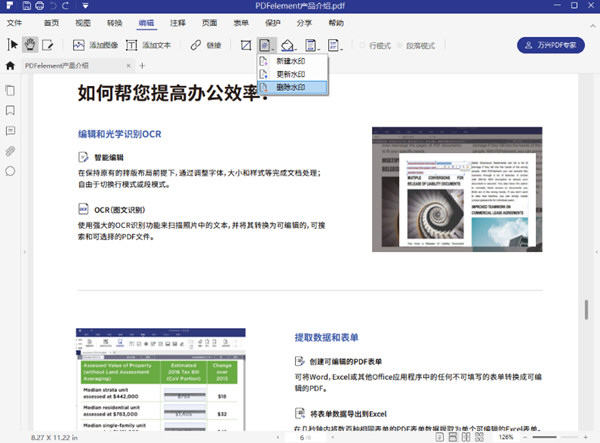
Task: Zoom in with plus button
Action: pyautogui.click(x=585, y=437)
